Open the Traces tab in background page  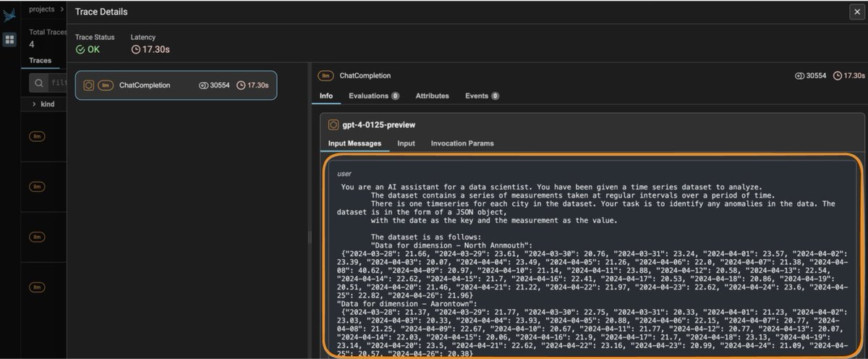[41, 61]
